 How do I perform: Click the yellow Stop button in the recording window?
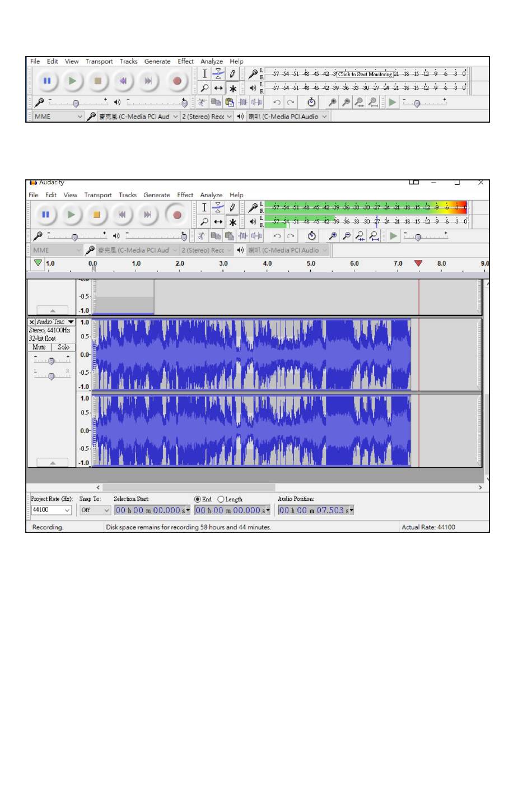coord(96,215)
